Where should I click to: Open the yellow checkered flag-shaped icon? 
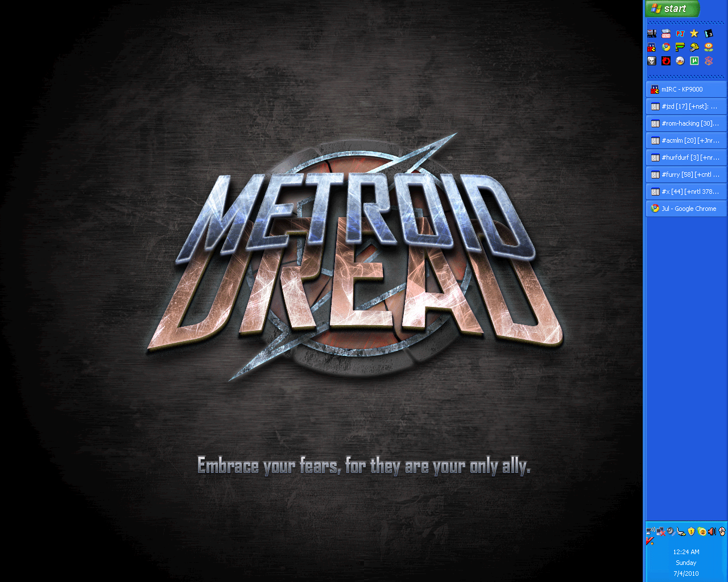680,47
